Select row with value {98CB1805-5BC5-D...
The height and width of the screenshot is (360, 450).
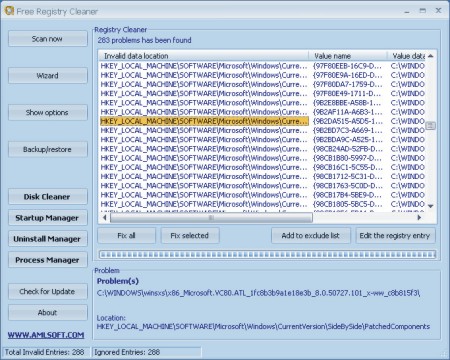[263, 204]
